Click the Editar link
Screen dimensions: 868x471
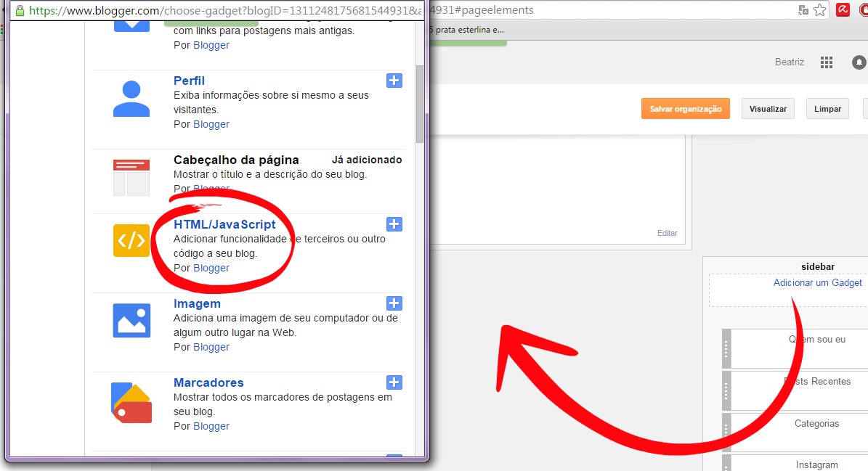tap(667, 233)
